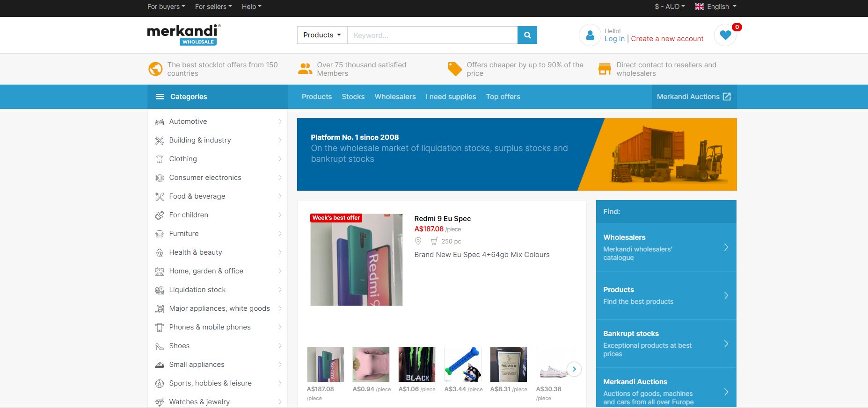Open the Stocks navigation tab
Image resolution: width=868 pixels, height=408 pixels.
(x=353, y=97)
